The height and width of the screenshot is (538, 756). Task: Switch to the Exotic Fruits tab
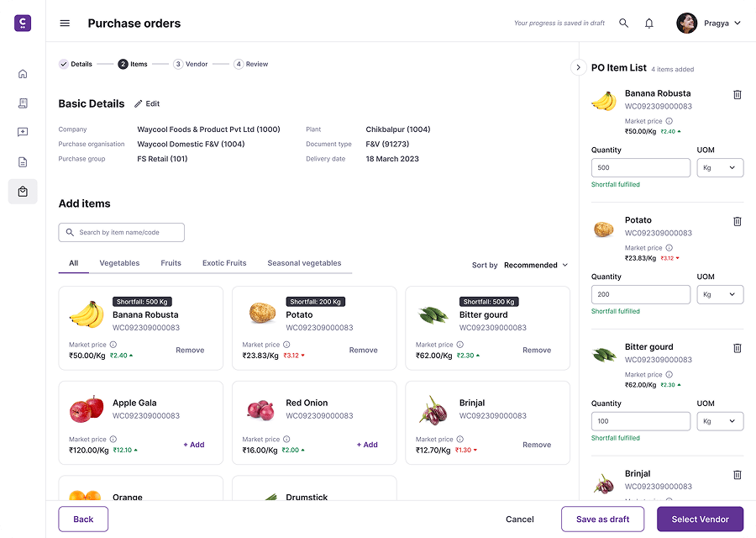coord(224,263)
